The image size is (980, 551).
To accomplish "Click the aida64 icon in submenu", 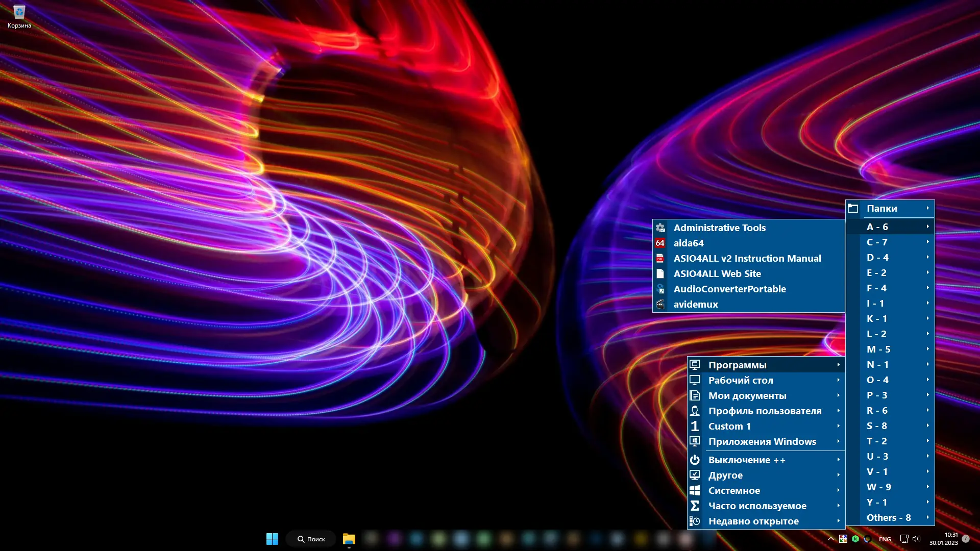I will click(x=660, y=243).
